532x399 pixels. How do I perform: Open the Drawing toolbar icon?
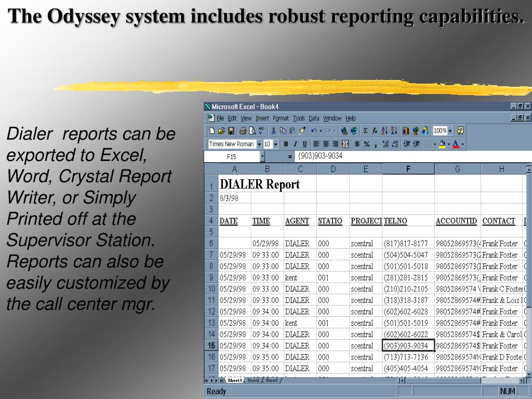click(425, 130)
